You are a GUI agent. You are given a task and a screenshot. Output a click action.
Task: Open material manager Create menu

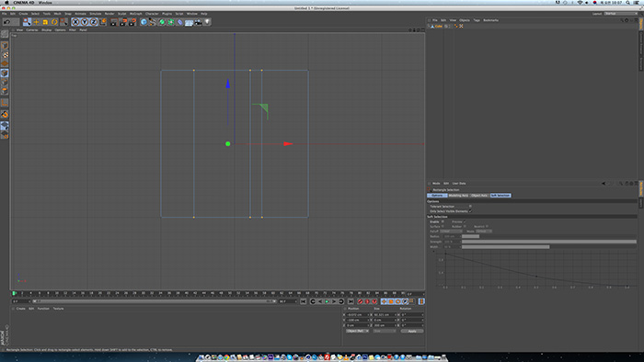pos(20,309)
